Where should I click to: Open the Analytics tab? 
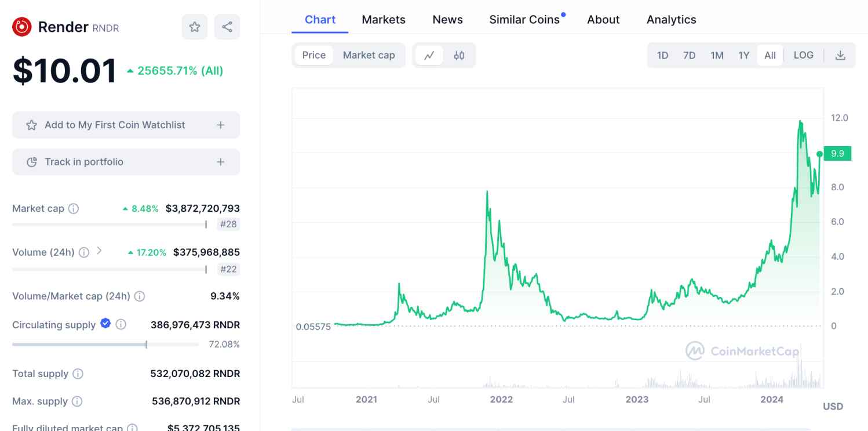tap(672, 19)
